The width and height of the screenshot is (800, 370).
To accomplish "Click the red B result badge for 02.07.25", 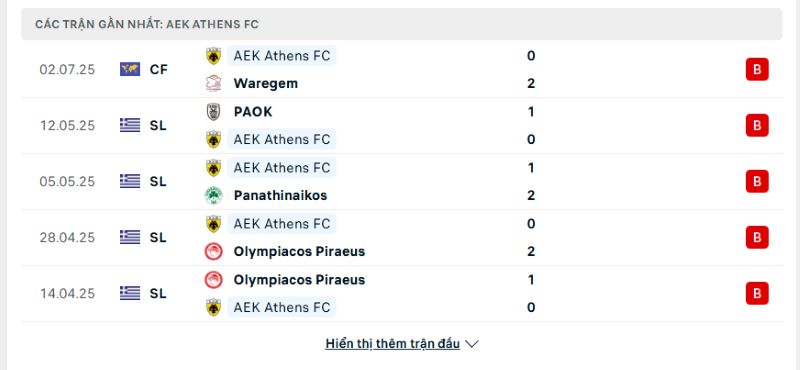I will coord(757,69).
